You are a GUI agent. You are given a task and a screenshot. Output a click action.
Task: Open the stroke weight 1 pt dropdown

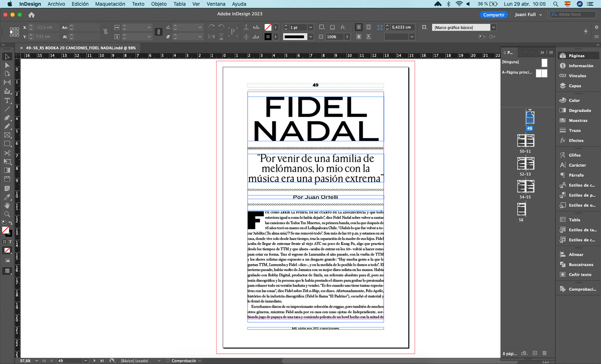(311, 28)
